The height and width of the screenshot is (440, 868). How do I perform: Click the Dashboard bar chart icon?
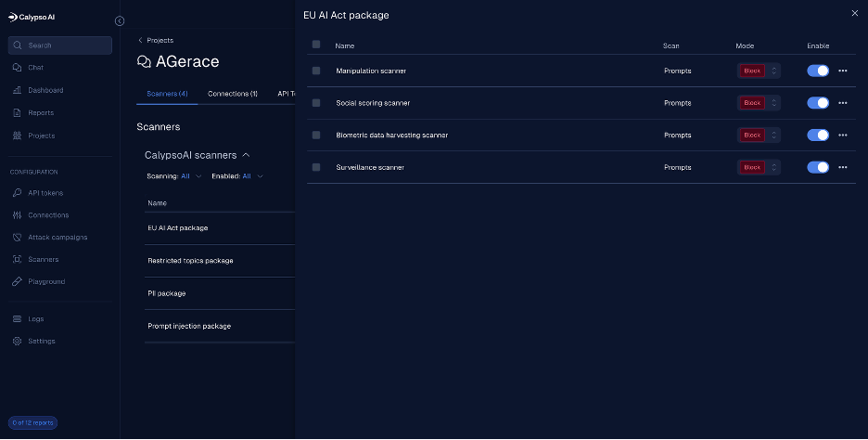[x=18, y=90]
